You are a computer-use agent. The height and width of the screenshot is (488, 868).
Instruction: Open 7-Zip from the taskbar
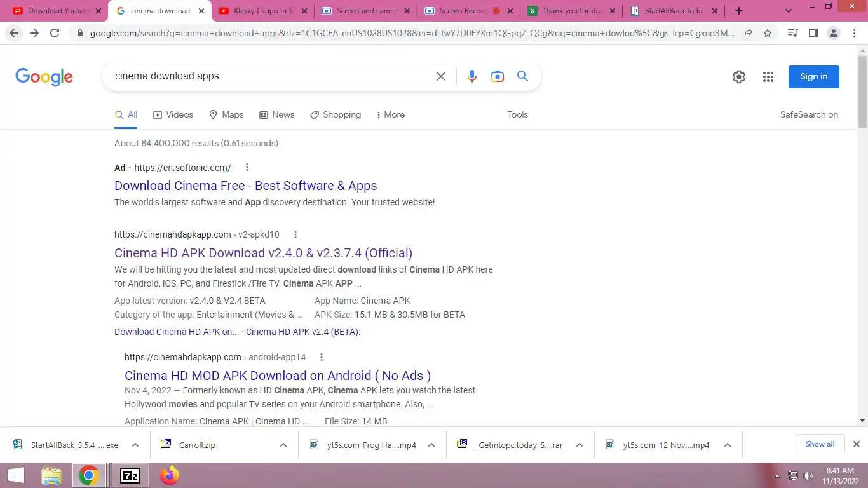point(130,475)
